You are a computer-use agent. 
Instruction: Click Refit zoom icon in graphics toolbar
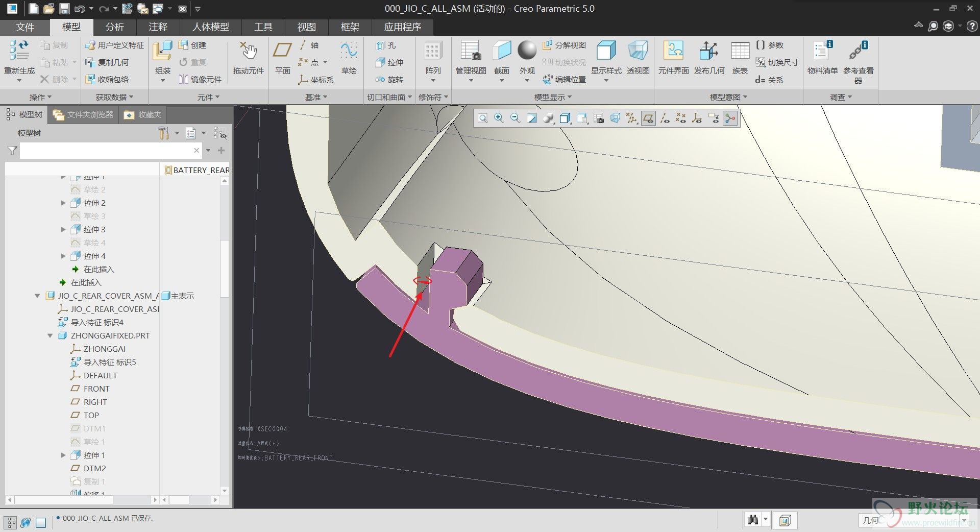[482, 118]
